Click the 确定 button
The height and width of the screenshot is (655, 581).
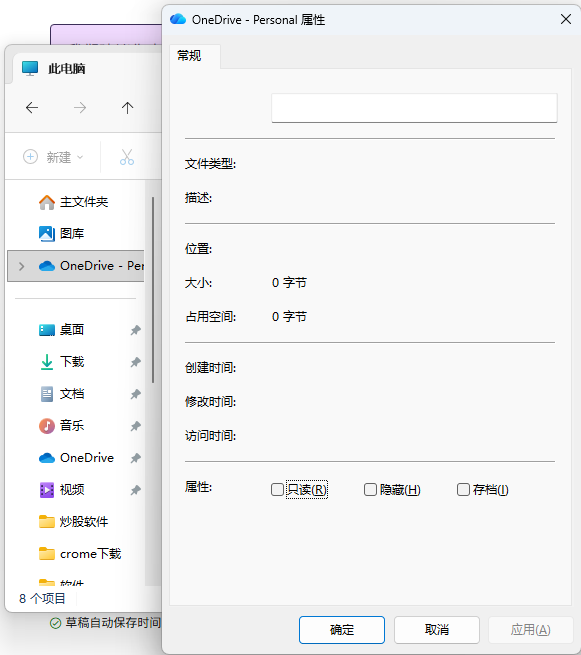pos(342,630)
